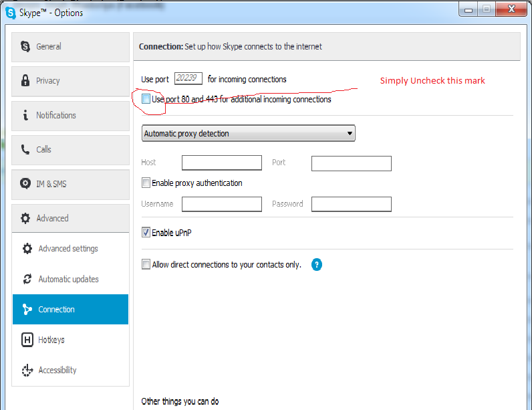This screenshot has height=410, width=532.
Task: Click the Calls phone handset icon
Action: pos(25,149)
